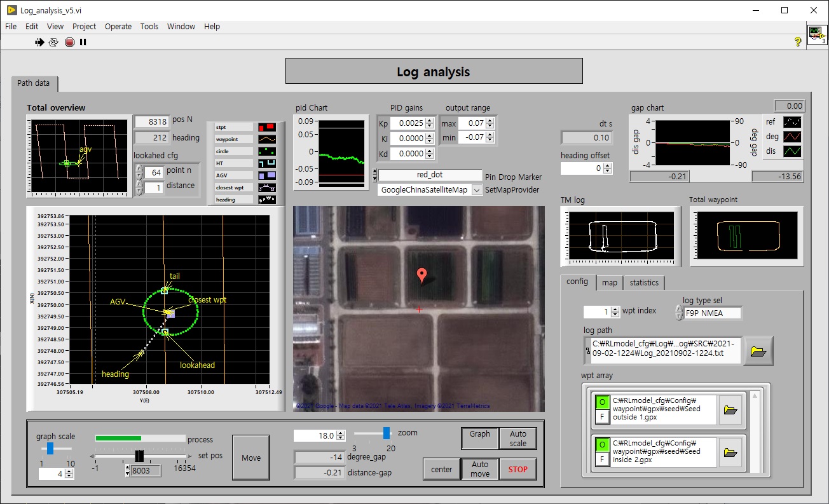Open the Operate menu

pos(118,26)
